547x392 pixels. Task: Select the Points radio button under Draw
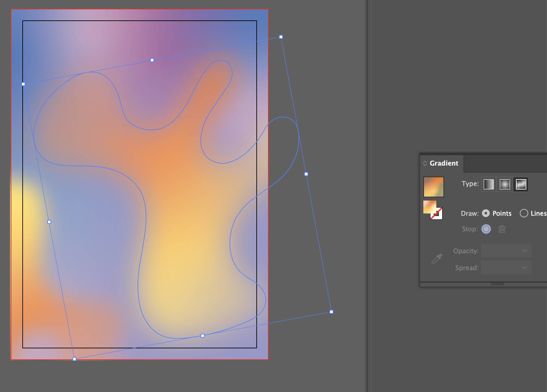486,213
